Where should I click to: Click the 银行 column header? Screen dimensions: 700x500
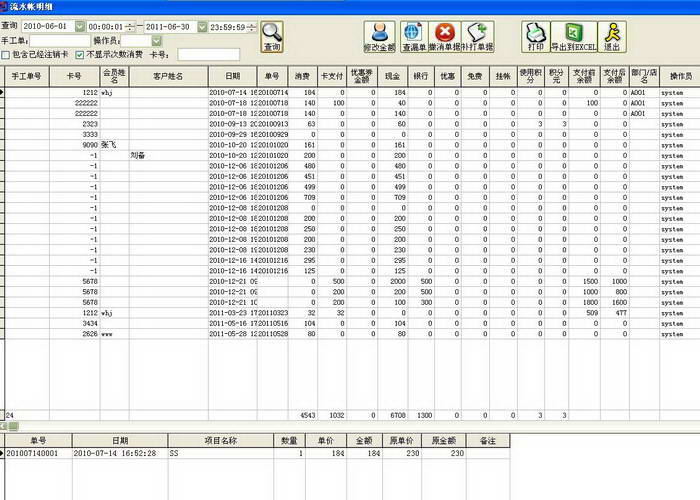421,76
